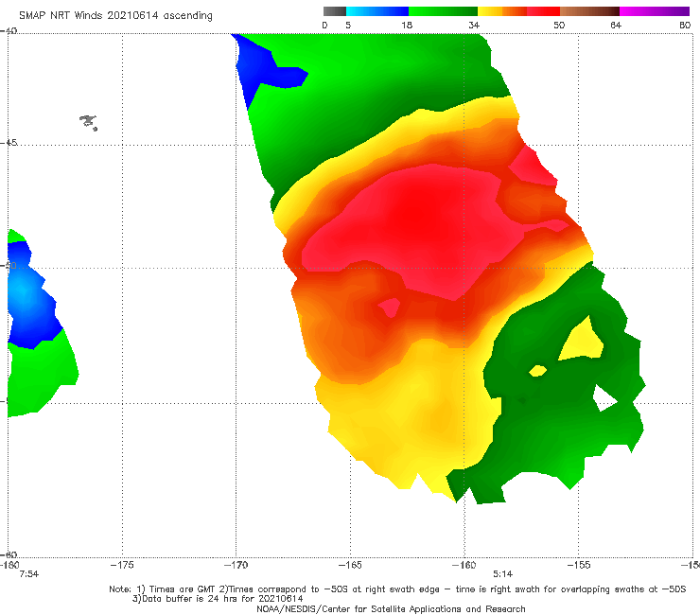Click the swath time label 7:54

(29, 574)
